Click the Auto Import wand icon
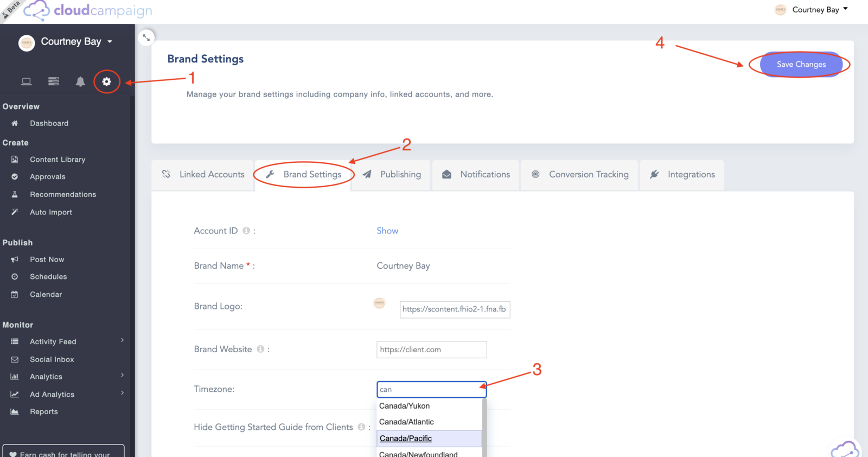Screen dimensions: 868x457 tap(15, 212)
